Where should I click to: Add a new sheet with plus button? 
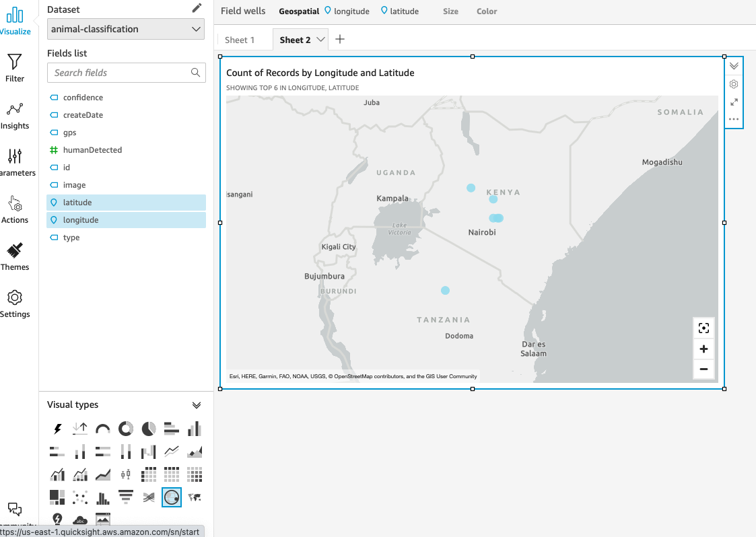tap(340, 39)
